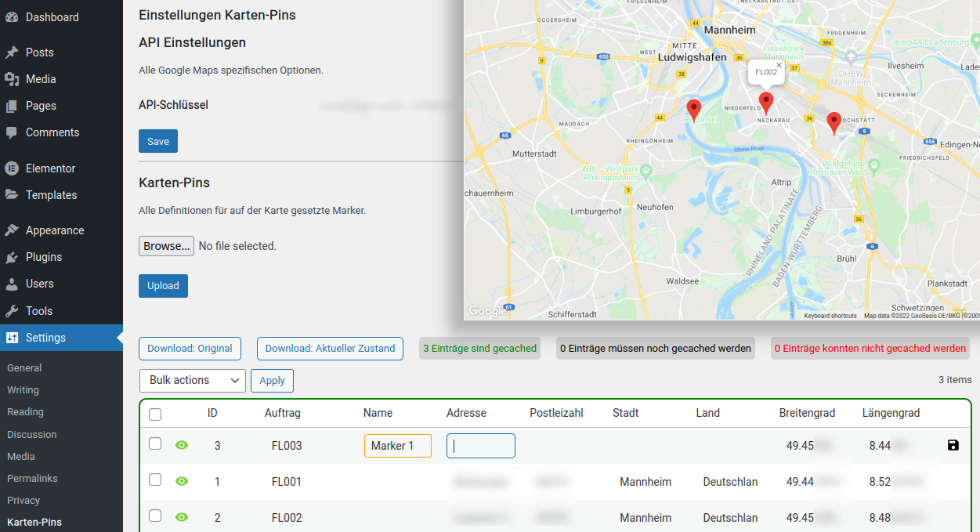
Task: Click the rightmost red map pin
Action: click(834, 122)
